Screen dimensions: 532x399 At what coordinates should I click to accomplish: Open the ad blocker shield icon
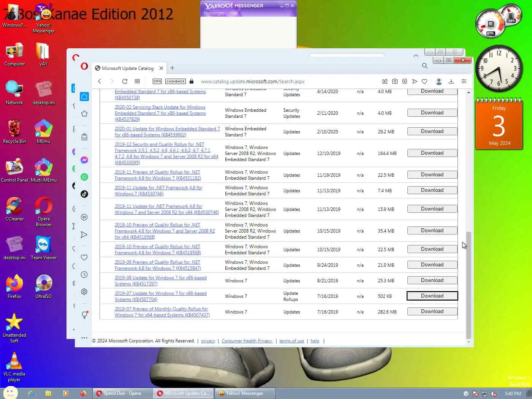405,81
